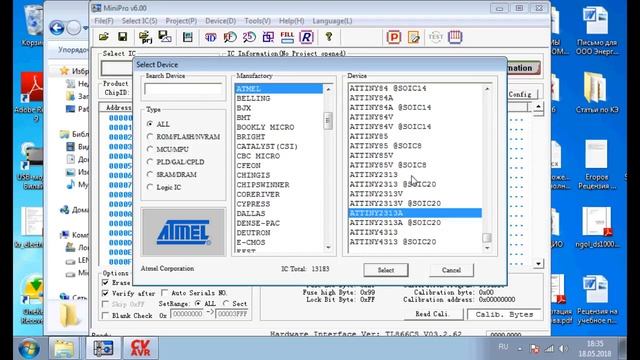Open CVAVR from the taskbar
Image resolution: width=640 pixels, height=360 pixels.
[x=140, y=349]
